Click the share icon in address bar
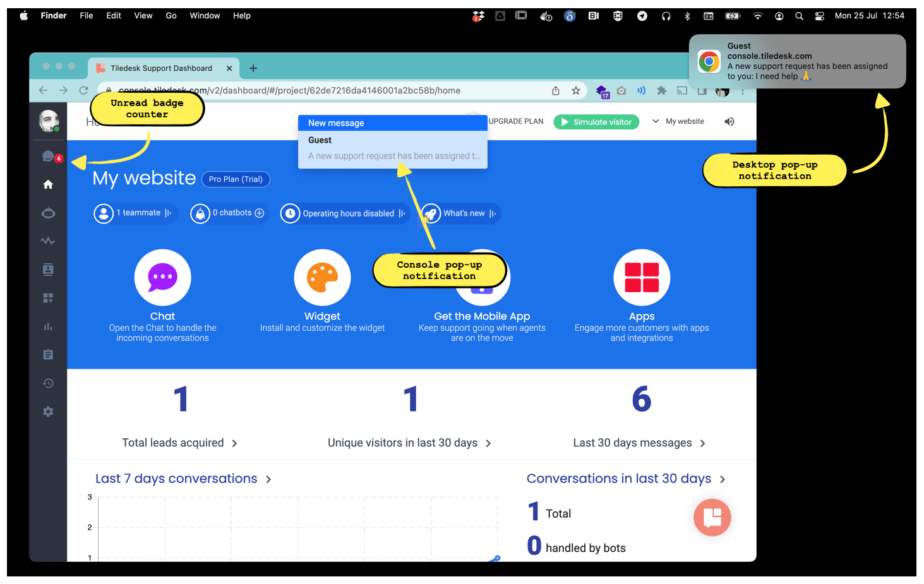 pos(556,90)
